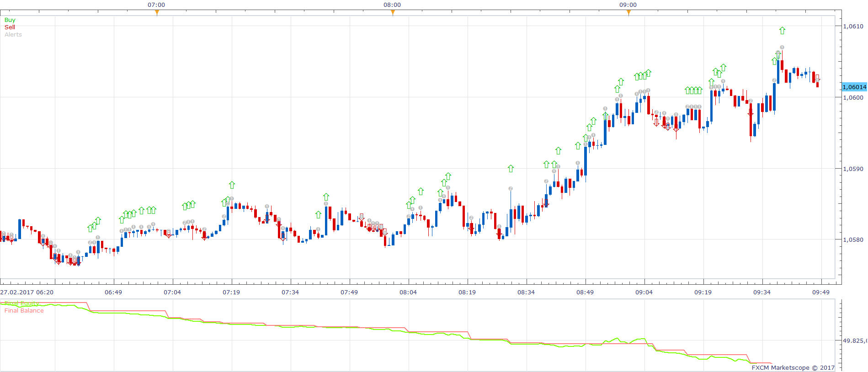Click the highlighted current price 1,06014 label
The image size is (868, 372).
[854, 87]
